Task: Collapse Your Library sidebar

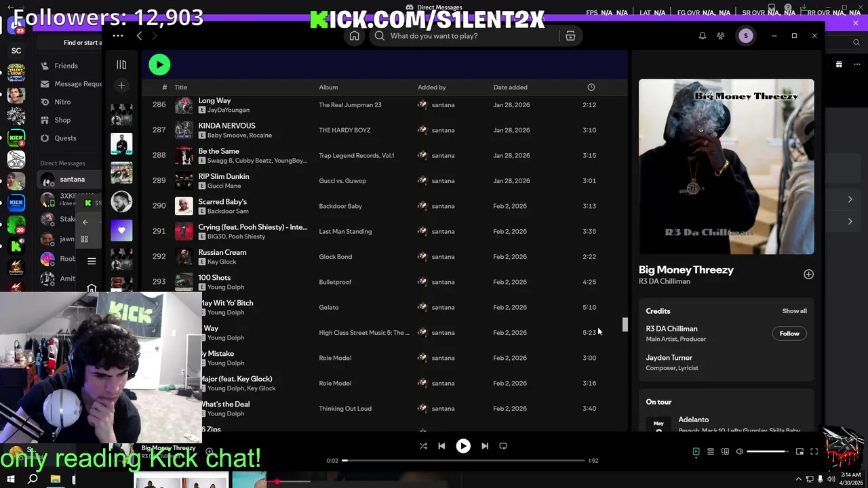Action: (121, 64)
